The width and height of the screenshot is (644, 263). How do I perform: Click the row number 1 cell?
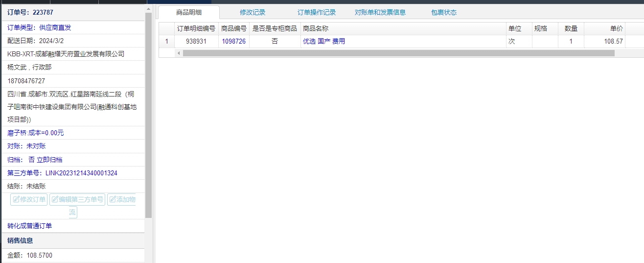166,41
